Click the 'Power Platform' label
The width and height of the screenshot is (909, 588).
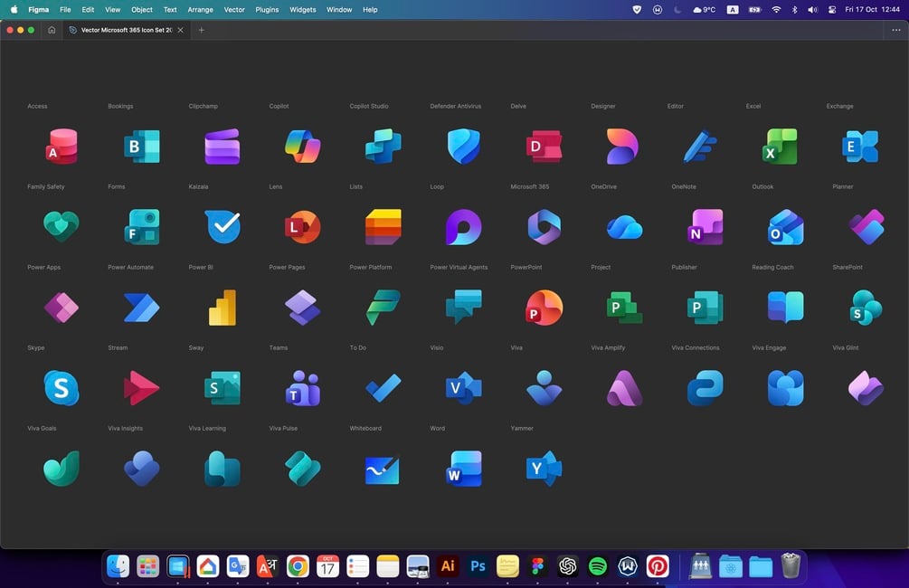point(371,268)
